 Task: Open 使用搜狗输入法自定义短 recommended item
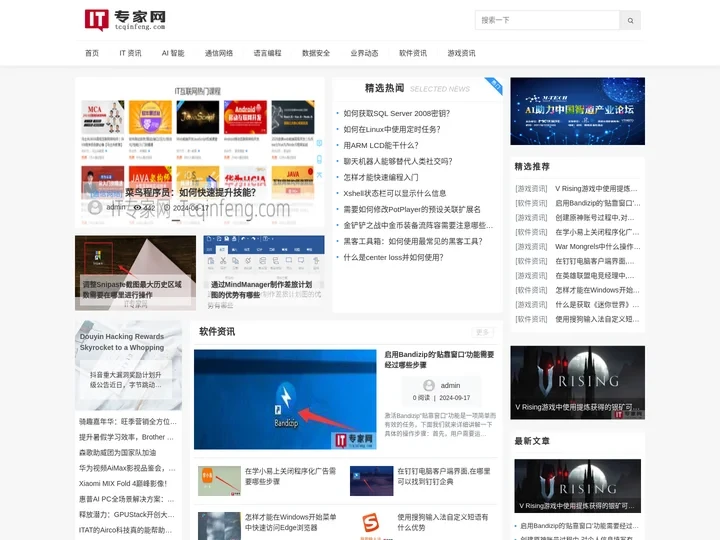(597, 319)
